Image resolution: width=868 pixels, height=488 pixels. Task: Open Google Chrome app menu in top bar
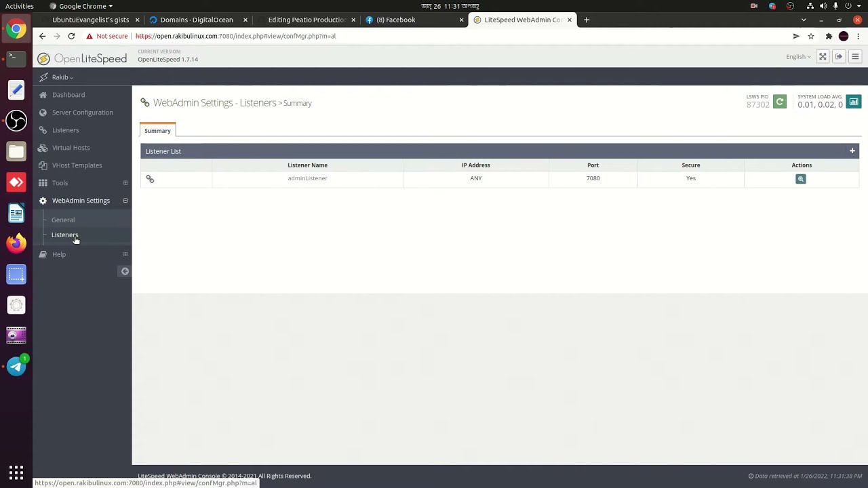[81, 6]
